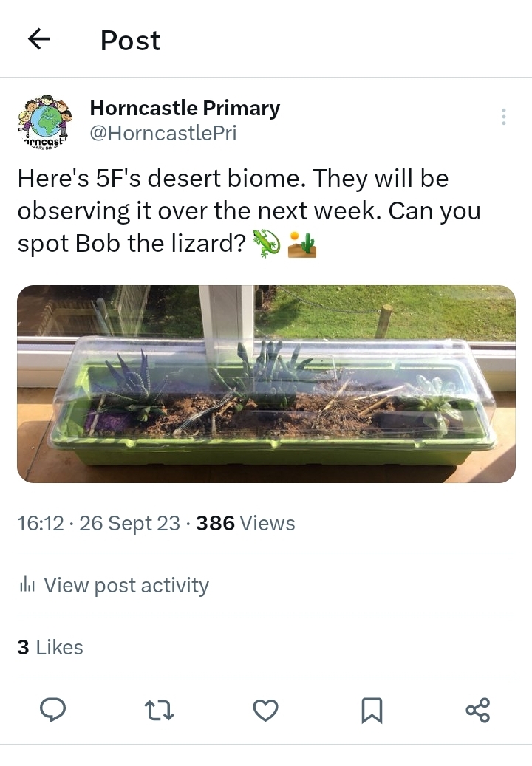Tap the lizard emoji in the post
The width and height of the screenshot is (532, 766).
(266, 243)
